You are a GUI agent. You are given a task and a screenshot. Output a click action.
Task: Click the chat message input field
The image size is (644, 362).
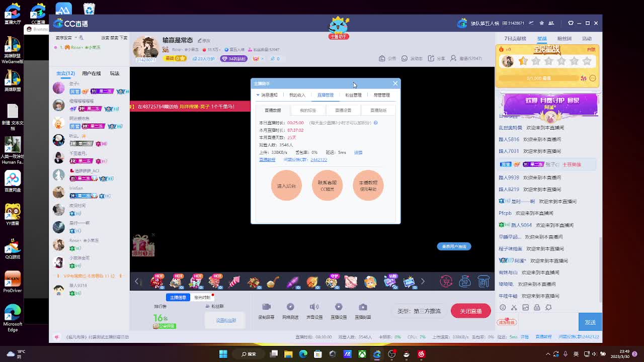pyautogui.click(x=547, y=322)
